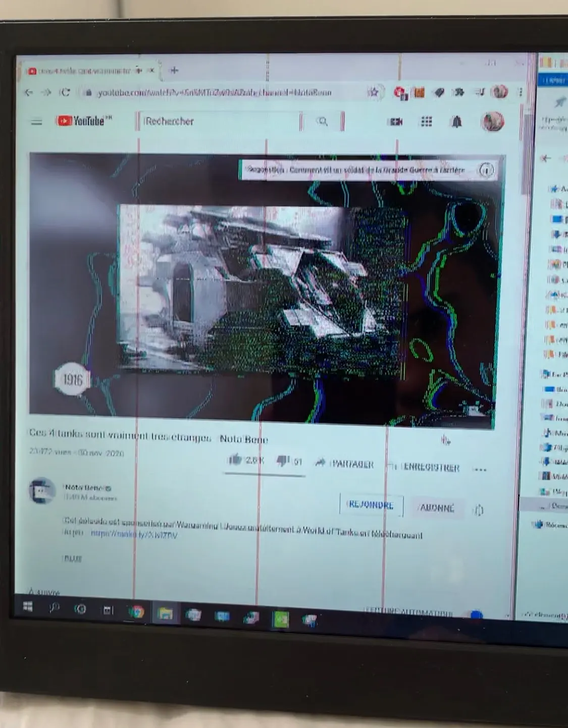This screenshot has height=728, width=568.
Task: Open the create video camera icon
Action: pos(395,122)
